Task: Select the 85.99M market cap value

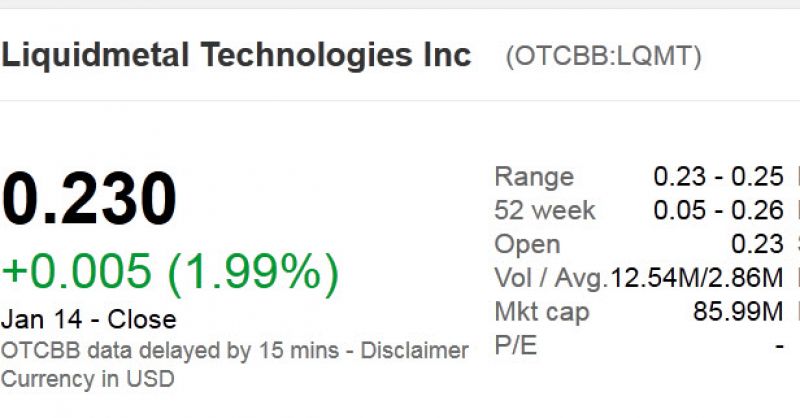Action: [738, 311]
